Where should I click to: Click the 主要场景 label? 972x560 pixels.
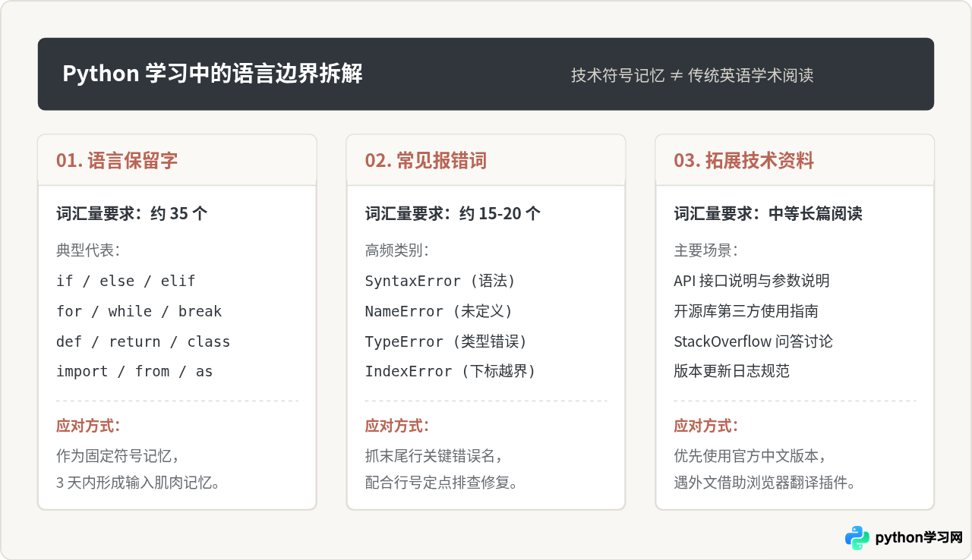pos(706,250)
